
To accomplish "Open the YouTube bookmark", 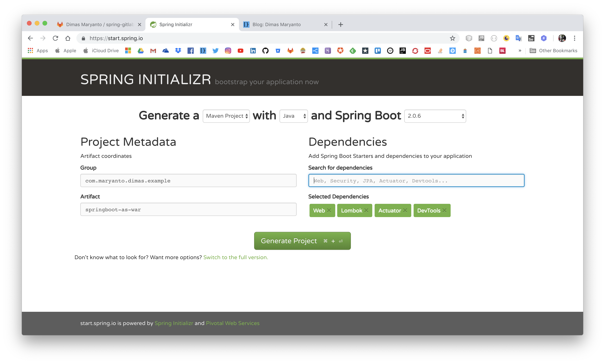I will coord(241,51).
